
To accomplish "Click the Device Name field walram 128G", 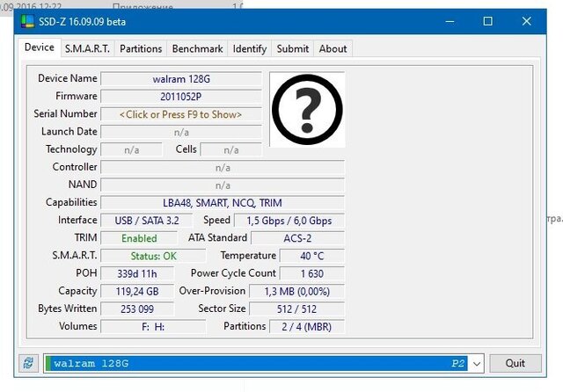I will point(181,79).
